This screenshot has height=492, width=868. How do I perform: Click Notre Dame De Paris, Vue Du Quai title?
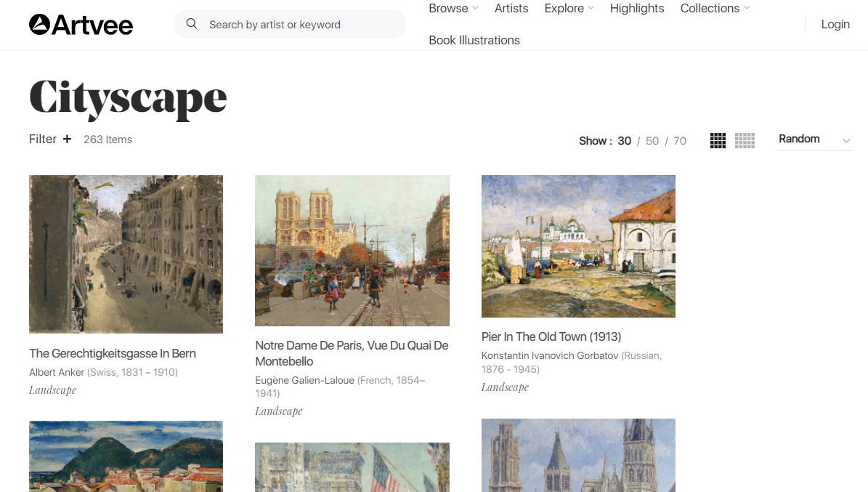[352, 353]
